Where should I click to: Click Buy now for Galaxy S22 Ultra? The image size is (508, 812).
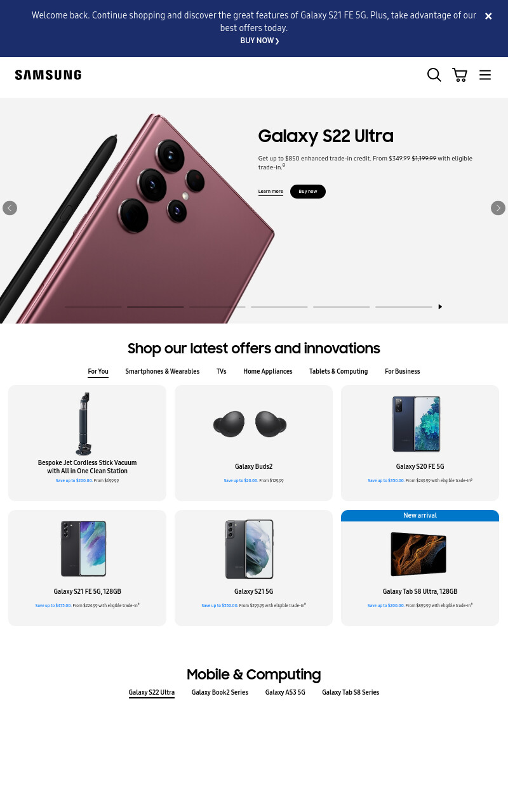(308, 192)
